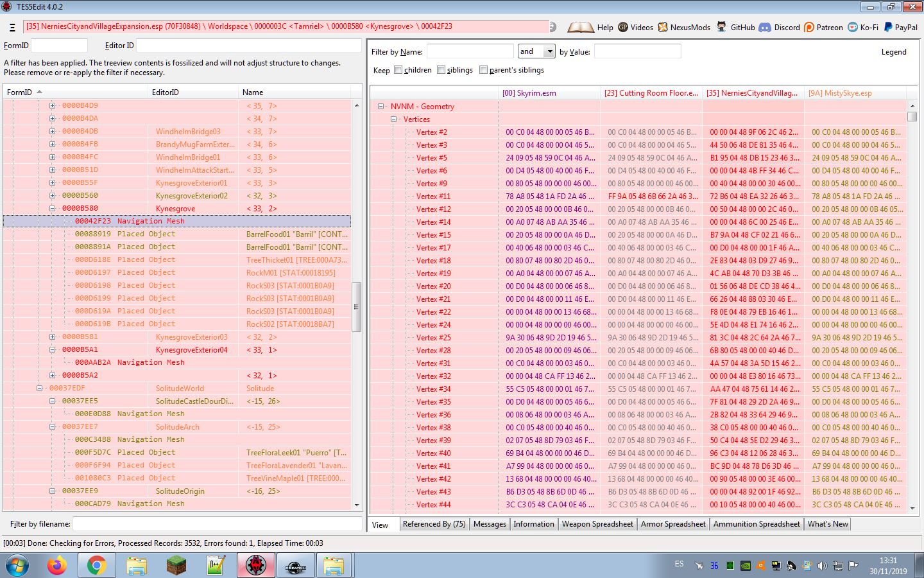The height and width of the screenshot is (578, 924).
Task: Switch to the Information tab
Action: click(x=534, y=524)
